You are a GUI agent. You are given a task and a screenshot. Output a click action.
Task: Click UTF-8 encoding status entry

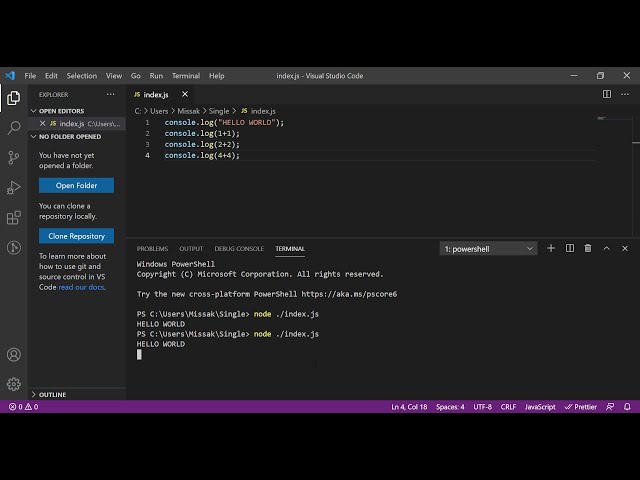[482, 407]
